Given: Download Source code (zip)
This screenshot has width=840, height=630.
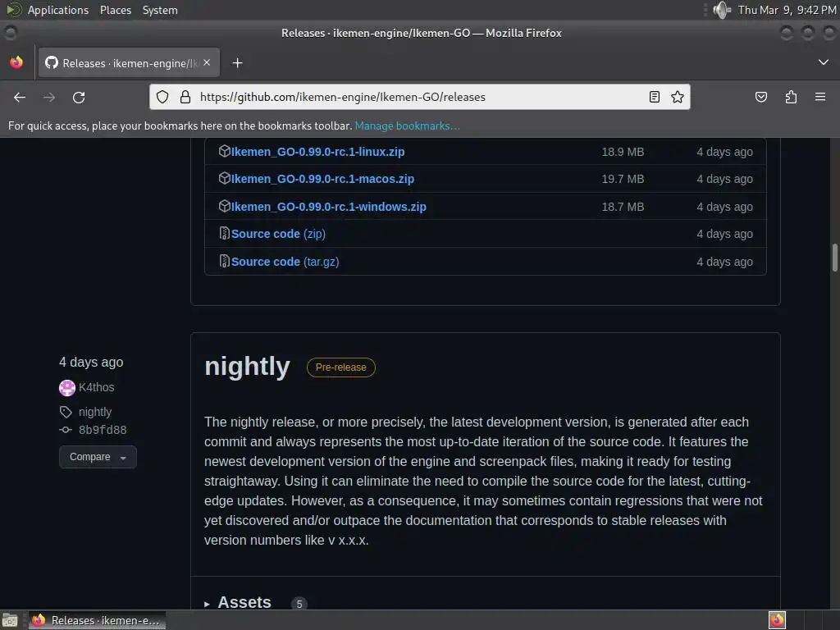Looking at the screenshot, I should point(278,234).
